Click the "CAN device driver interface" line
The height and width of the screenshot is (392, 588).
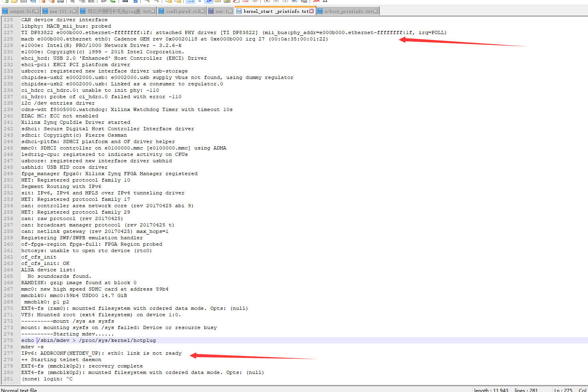(x=64, y=20)
